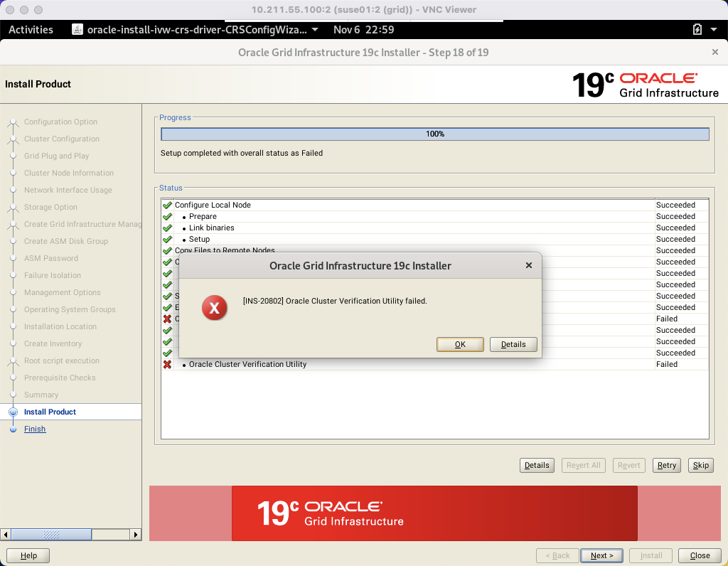The width and height of the screenshot is (728, 566).
Task: Click OK in the INS-20802 error dialog
Action: (460, 344)
